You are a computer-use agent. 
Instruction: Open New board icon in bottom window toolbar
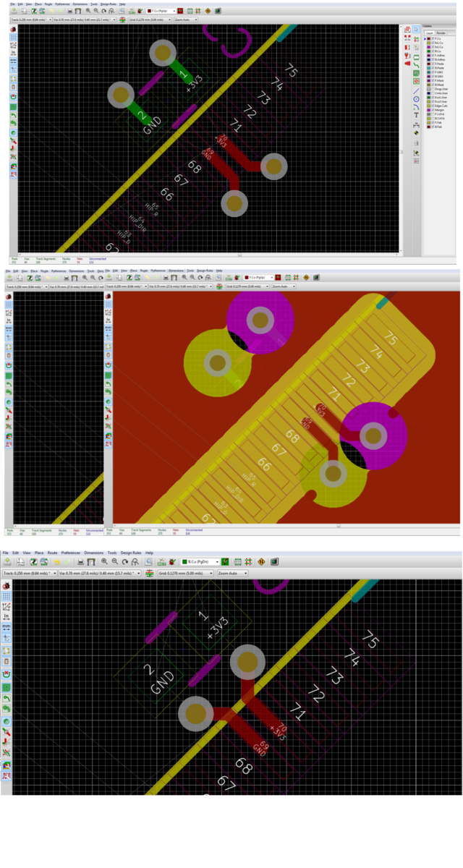(8, 561)
